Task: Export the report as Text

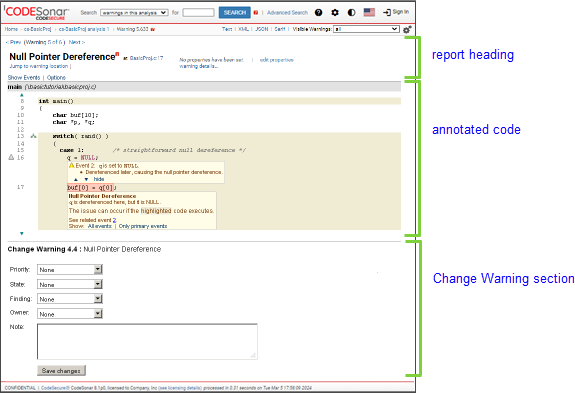Action: [227, 29]
